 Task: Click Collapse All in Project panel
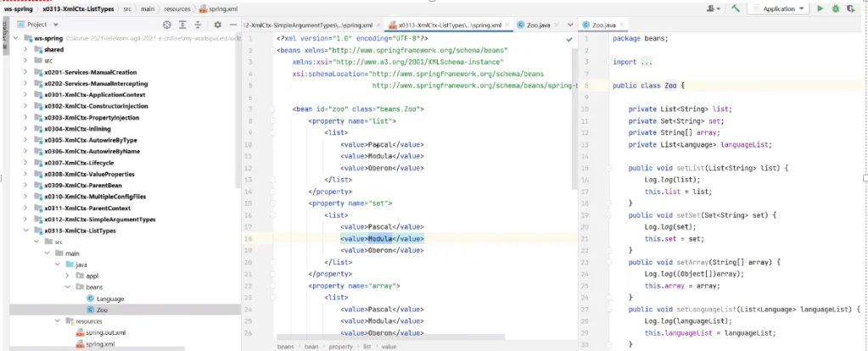198,25
